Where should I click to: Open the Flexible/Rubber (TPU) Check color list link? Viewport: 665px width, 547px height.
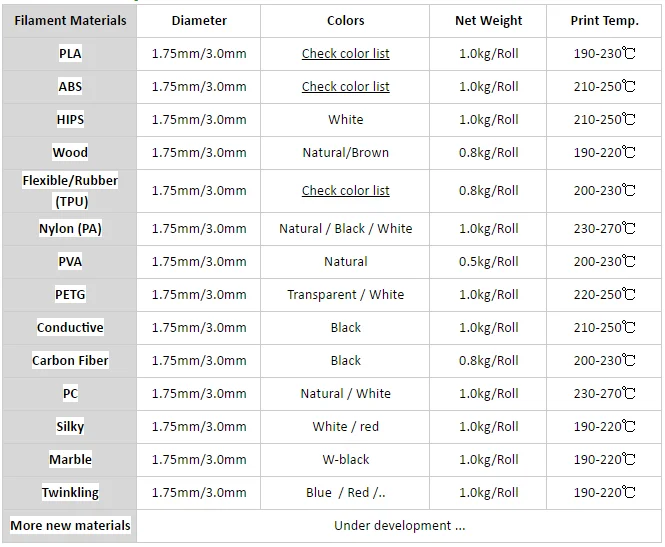(346, 190)
